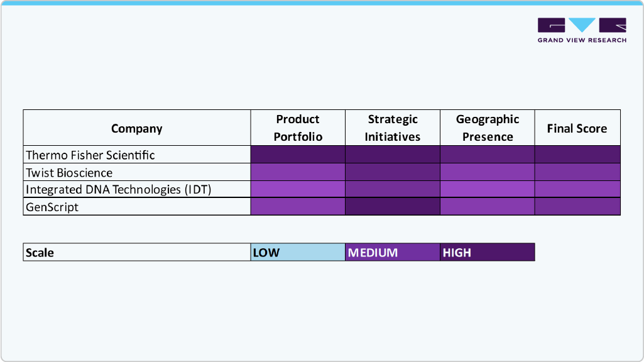Click the Company column header
644x362 pixels.
137,128
